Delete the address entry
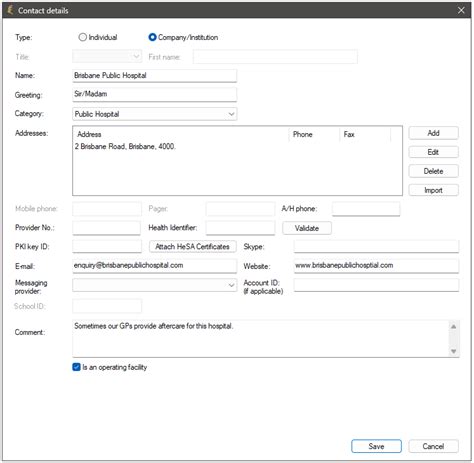 point(433,171)
